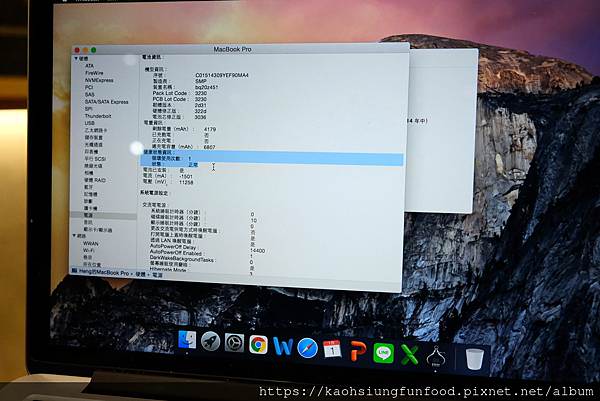Image resolution: width=600 pixels, height=401 pixels.
Task: Select FireWire in the sidebar
Action: pos(94,73)
